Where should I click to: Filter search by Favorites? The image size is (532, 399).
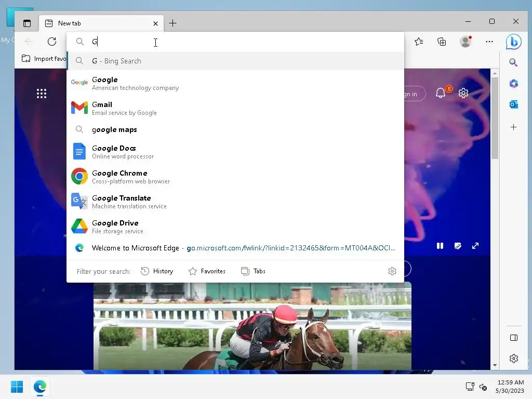point(207,271)
